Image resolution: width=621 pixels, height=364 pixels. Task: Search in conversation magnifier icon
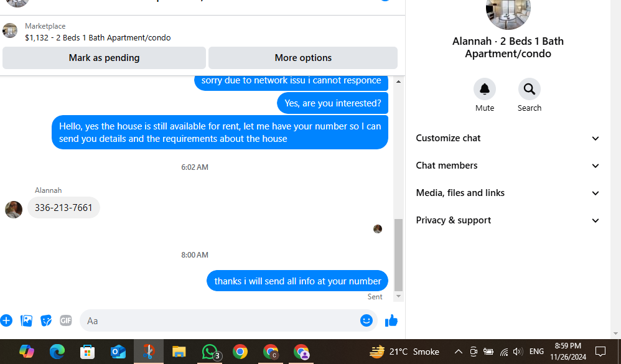(x=529, y=89)
